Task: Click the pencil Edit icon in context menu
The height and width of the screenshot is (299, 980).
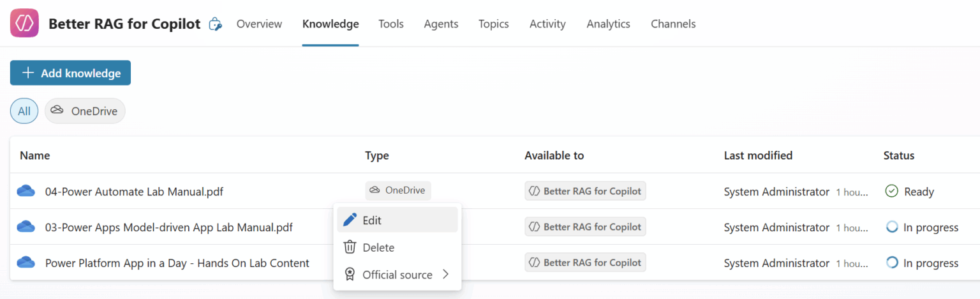Action: point(350,220)
